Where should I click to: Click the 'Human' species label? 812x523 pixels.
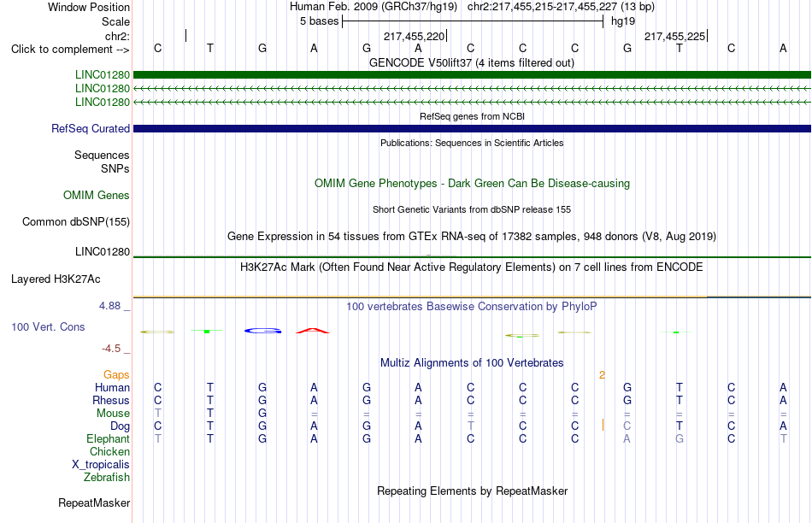click(x=112, y=387)
